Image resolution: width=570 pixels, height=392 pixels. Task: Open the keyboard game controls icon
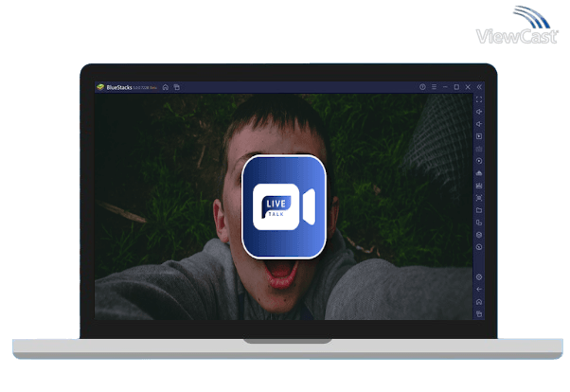[x=479, y=149]
